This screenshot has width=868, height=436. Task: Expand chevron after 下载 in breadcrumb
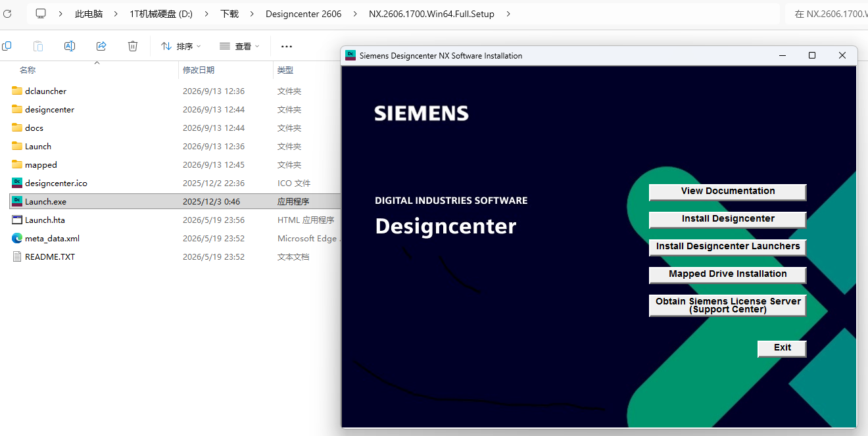click(252, 13)
